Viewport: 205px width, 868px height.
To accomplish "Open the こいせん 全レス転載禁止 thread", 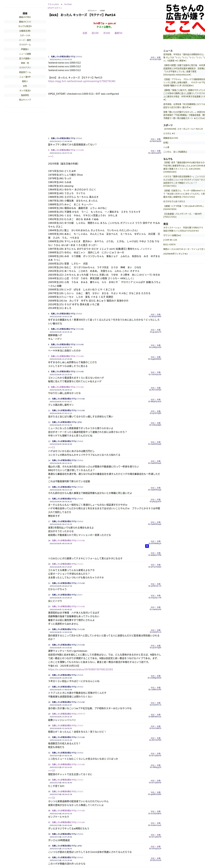I will pyautogui.click(x=175, y=152).
